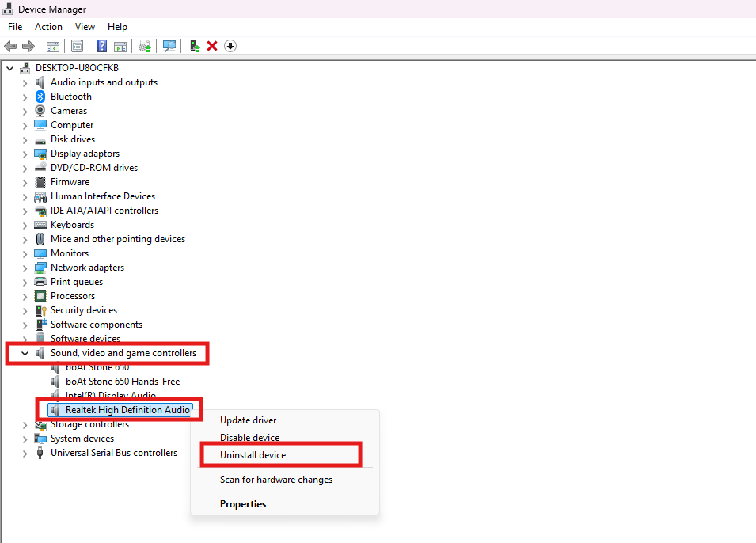Viewport: 756px width, 543px height.
Task: Select the Storage controllers label
Action: point(89,424)
